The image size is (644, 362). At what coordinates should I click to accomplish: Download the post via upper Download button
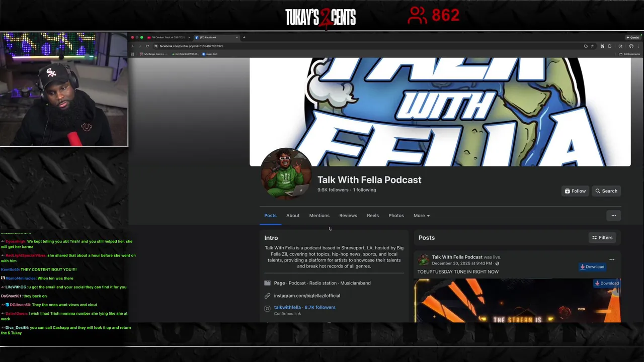click(x=592, y=267)
